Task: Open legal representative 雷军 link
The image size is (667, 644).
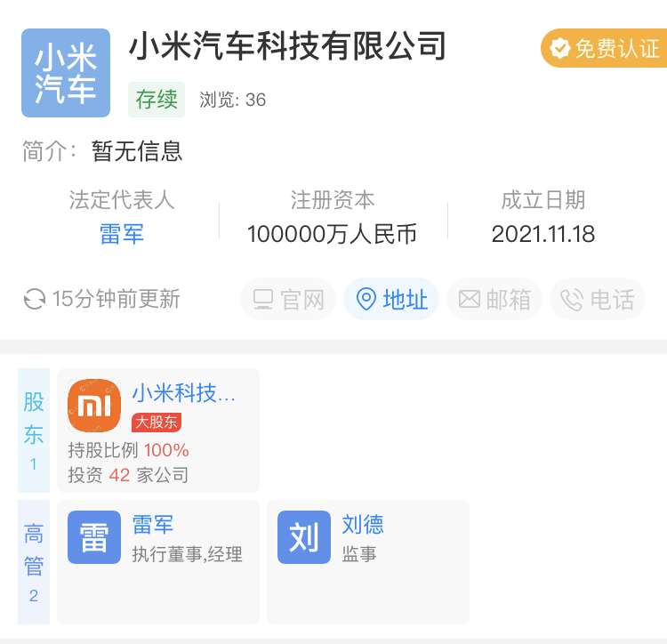Action: 122,234
